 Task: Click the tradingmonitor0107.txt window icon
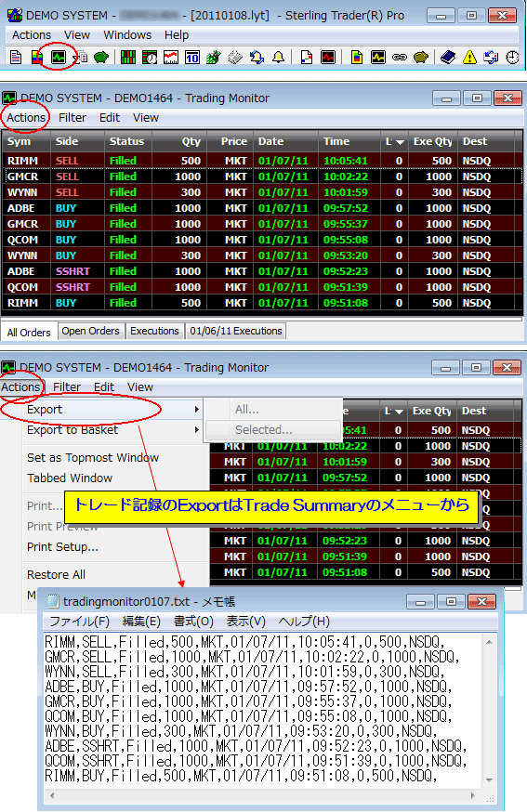52,601
